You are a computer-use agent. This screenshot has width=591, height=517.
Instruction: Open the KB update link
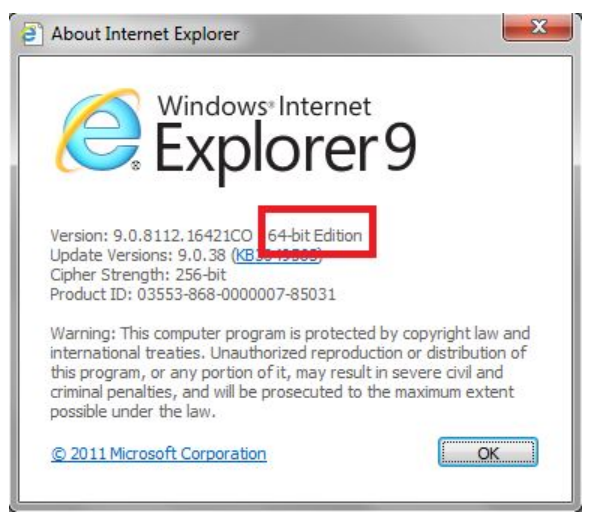tap(277, 255)
